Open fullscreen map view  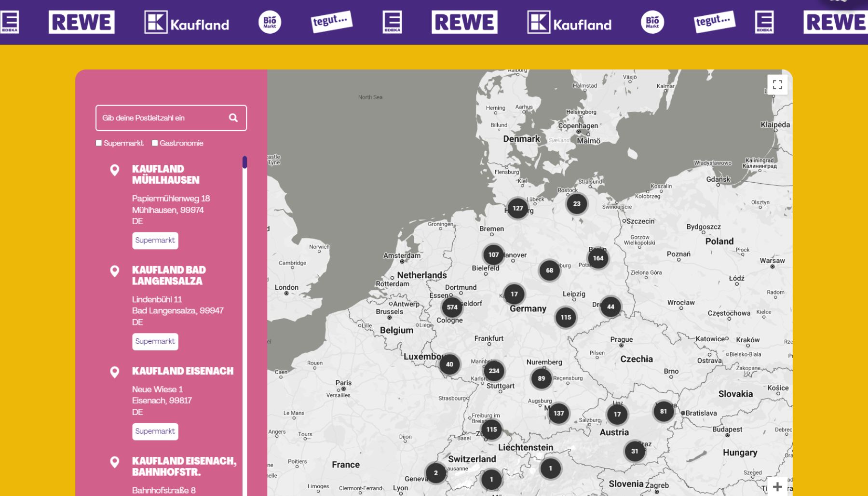[777, 85]
